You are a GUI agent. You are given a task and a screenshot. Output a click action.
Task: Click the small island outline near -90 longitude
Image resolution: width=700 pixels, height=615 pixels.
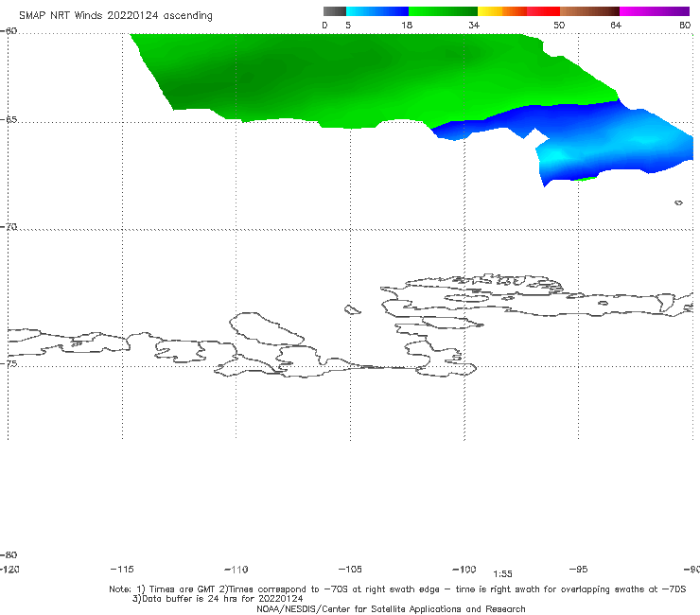[678, 202]
